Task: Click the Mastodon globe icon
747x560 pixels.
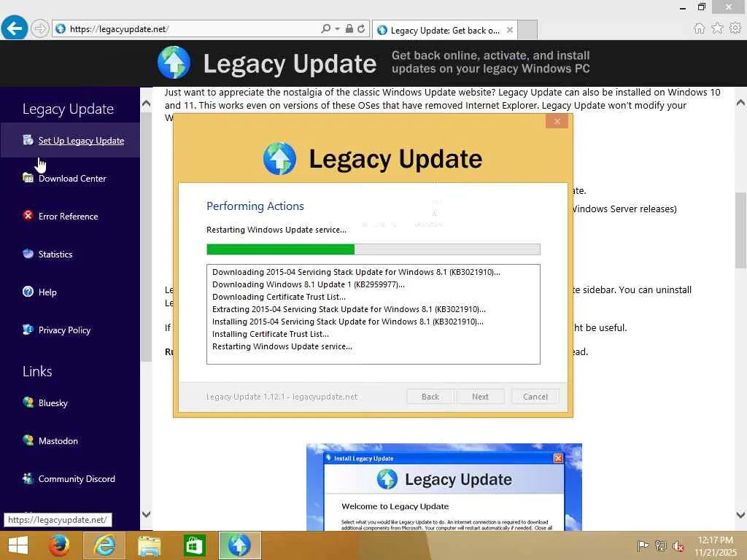Action: [28, 440]
